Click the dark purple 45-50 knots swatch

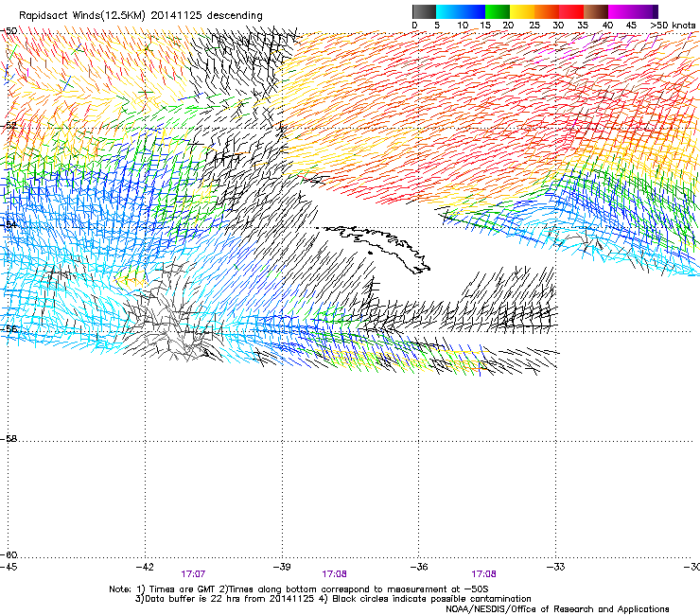tap(645, 11)
